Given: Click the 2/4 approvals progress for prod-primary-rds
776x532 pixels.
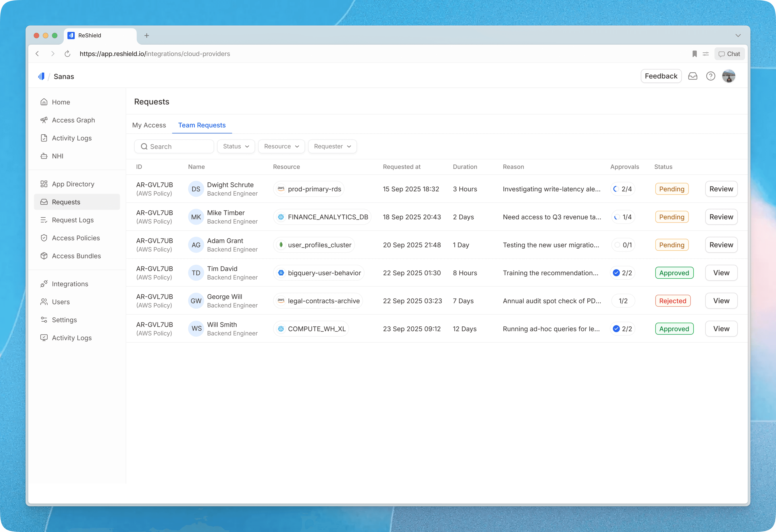Looking at the screenshot, I should (x=623, y=189).
